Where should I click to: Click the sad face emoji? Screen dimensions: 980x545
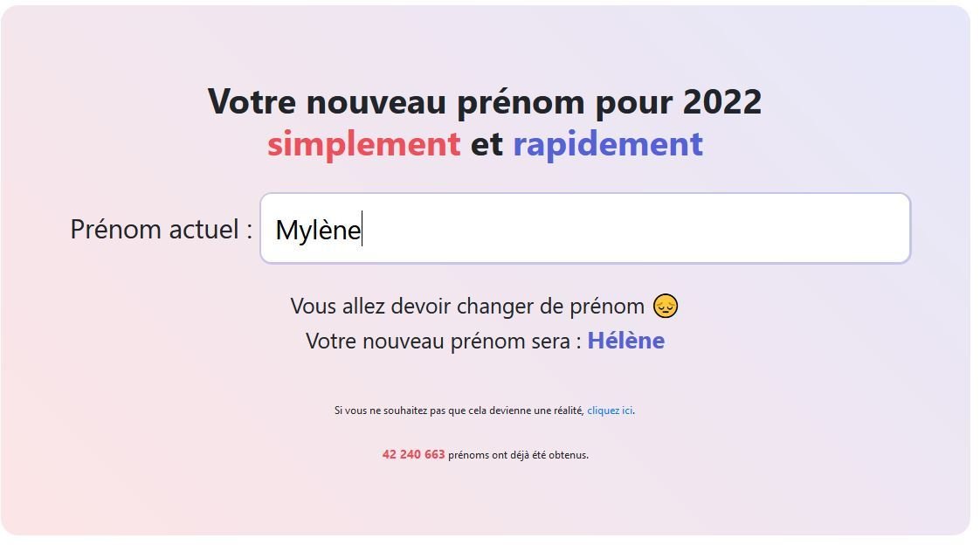click(x=665, y=307)
